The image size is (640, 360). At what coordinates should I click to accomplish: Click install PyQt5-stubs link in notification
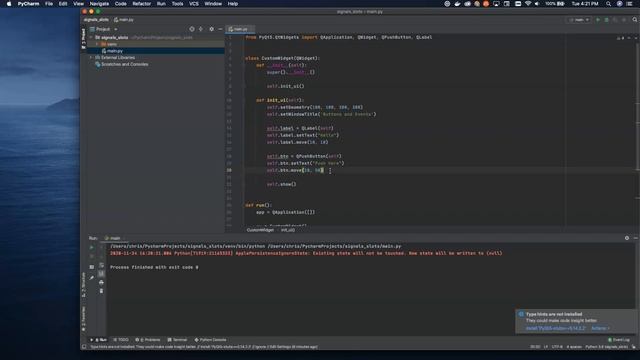coord(556,328)
